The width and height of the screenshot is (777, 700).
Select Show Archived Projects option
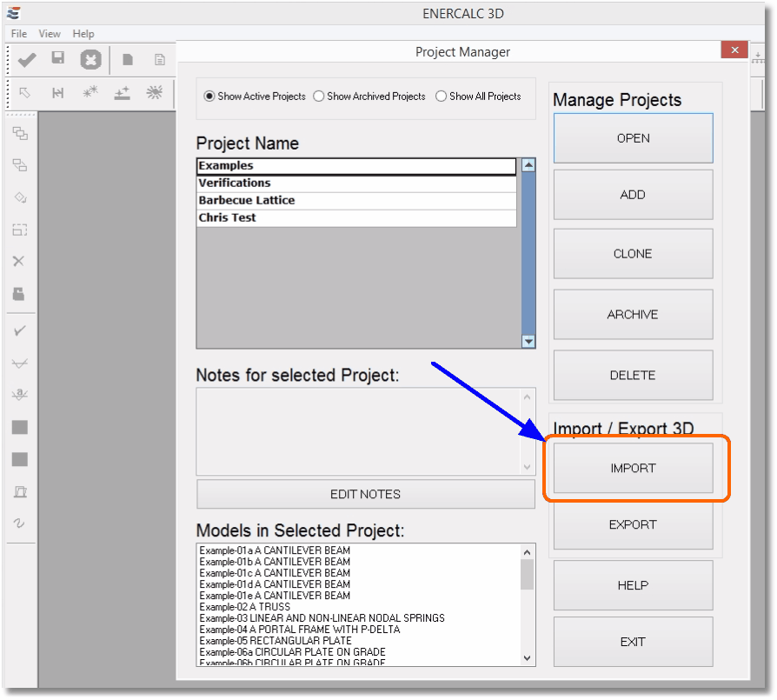point(319,97)
